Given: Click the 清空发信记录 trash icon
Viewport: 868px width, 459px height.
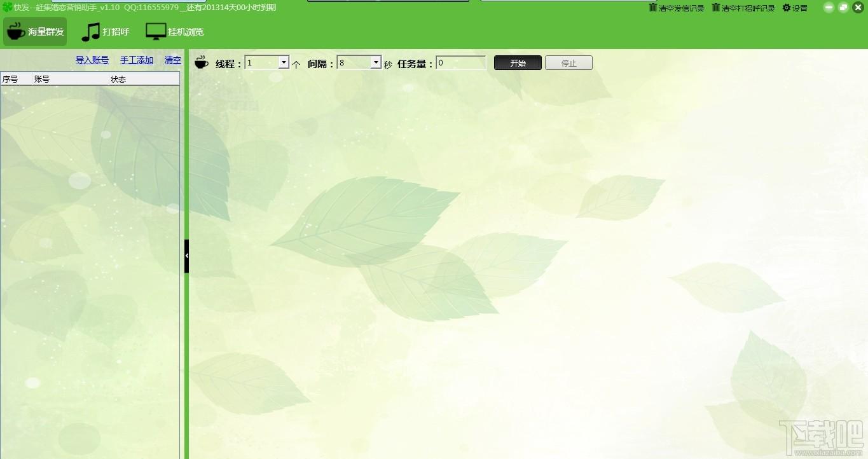Looking at the screenshot, I should tap(652, 8).
